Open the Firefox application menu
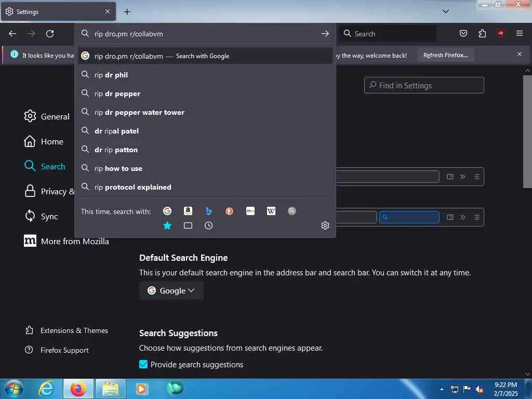The height and width of the screenshot is (399, 532). 520,33
